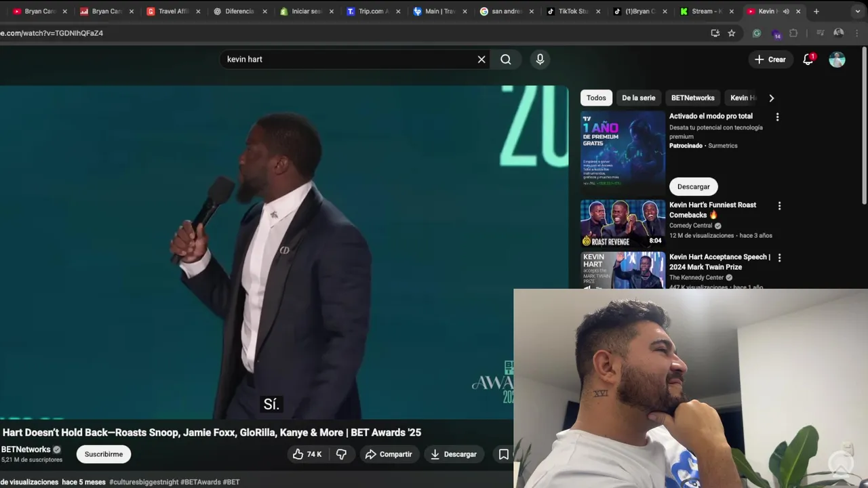Open the media controls icon in toolbar
Viewport: 868px width, 488px height.
820,33
